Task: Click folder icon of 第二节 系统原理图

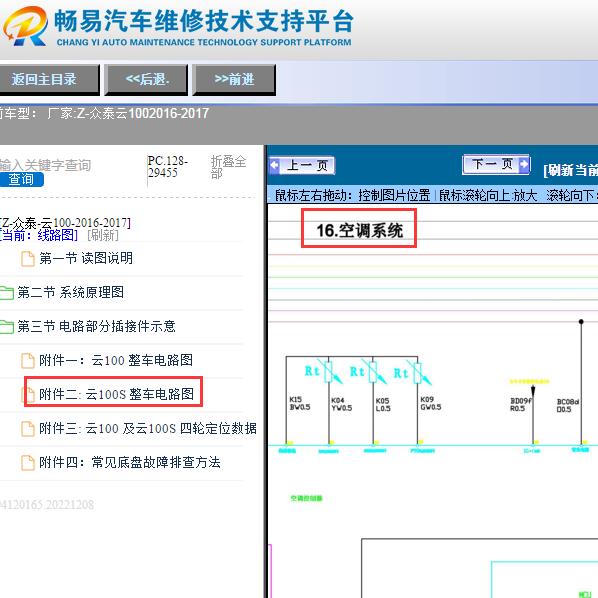Action: click(x=7, y=293)
